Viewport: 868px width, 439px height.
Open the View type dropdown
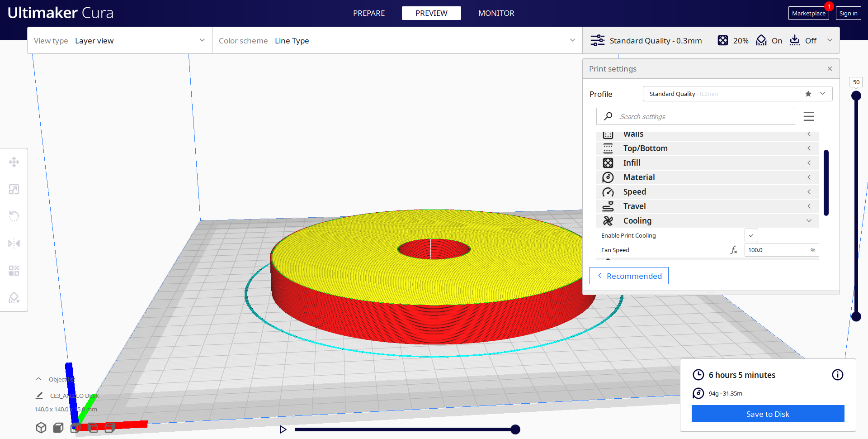pyautogui.click(x=120, y=41)
